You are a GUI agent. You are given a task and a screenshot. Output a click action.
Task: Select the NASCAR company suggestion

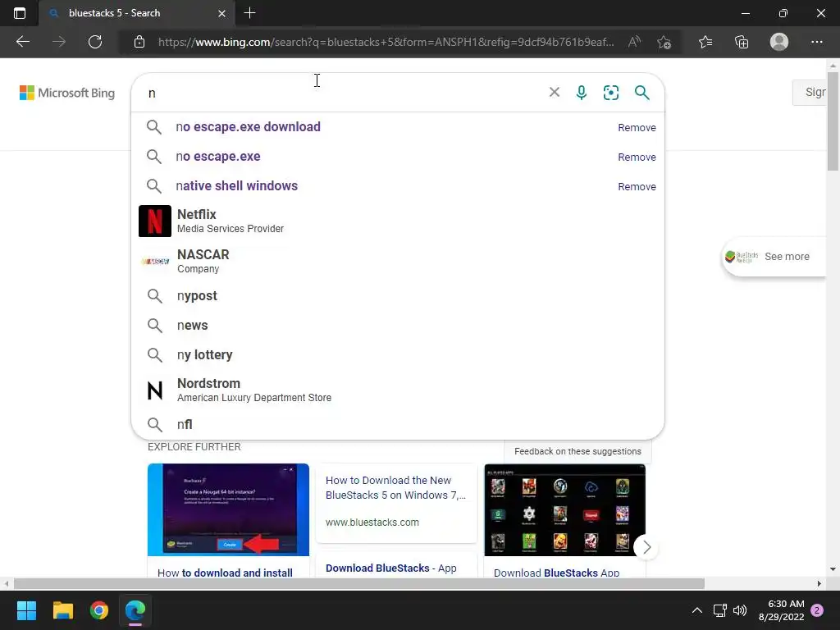[398, 261]
